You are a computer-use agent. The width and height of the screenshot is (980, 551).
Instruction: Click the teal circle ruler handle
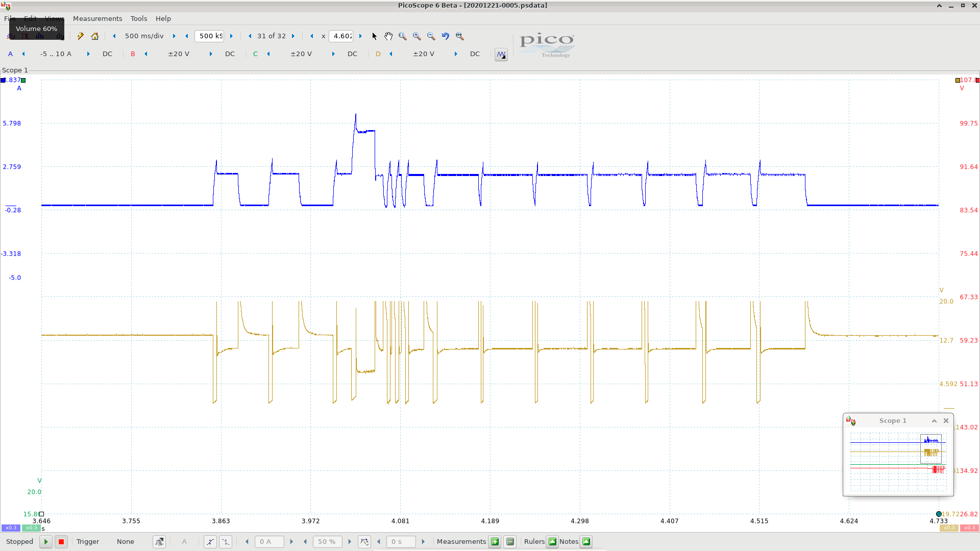click(939, 514)
